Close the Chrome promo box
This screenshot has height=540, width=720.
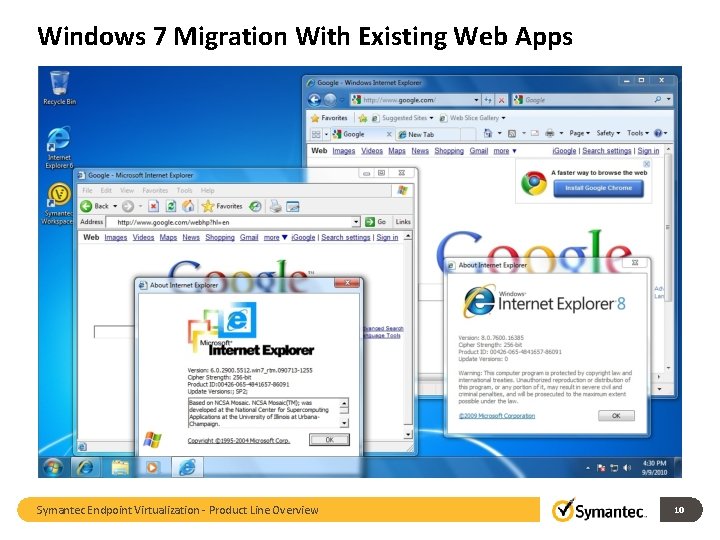click(647, 163)
